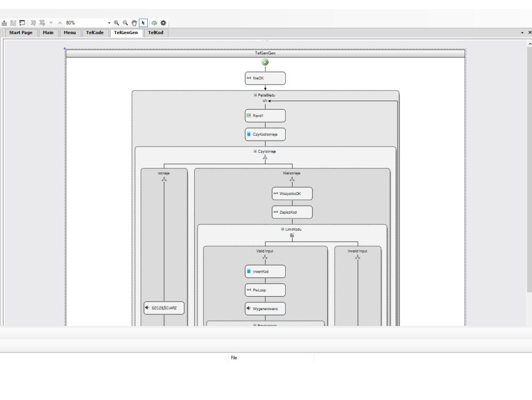Select the SZCZĘŚCIARZ node
Screen dimensions: 532x400
point(164,308)
